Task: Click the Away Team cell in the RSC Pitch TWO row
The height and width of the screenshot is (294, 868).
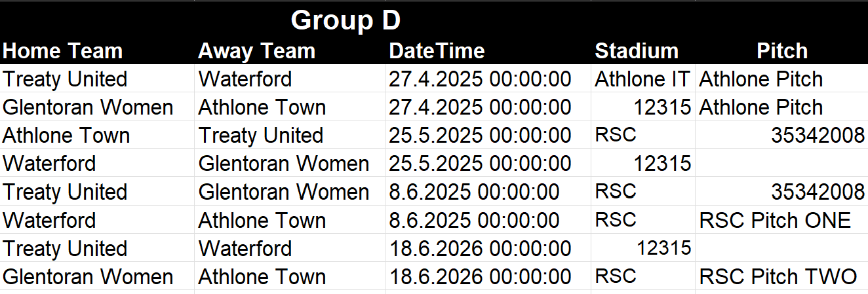Action: point(262,277)
